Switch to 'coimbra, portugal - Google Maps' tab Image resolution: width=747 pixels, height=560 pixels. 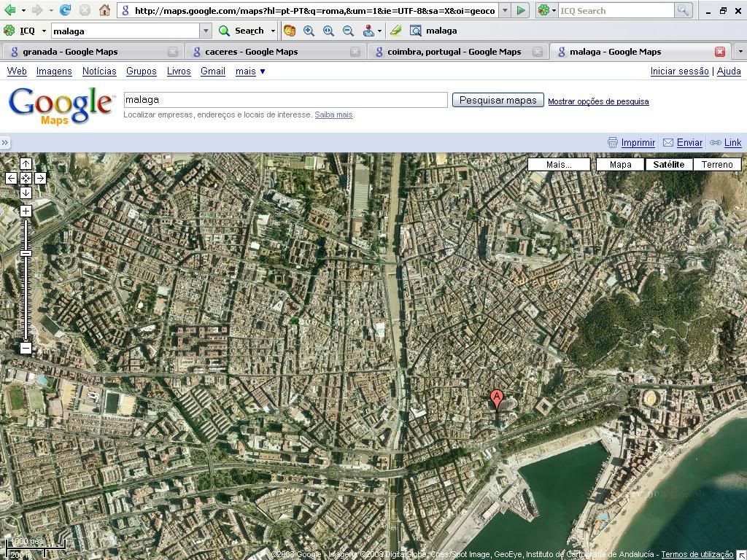click(454, 52)
